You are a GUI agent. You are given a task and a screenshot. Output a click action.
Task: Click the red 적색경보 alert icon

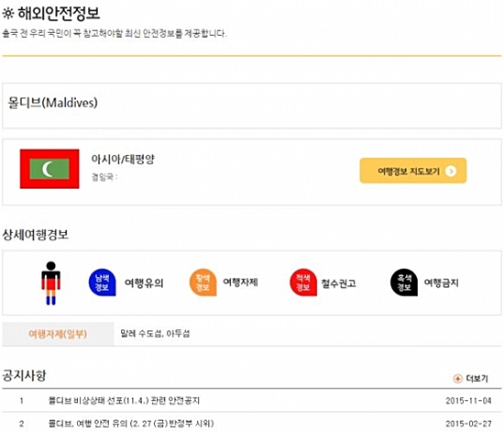tap(303, 282)
